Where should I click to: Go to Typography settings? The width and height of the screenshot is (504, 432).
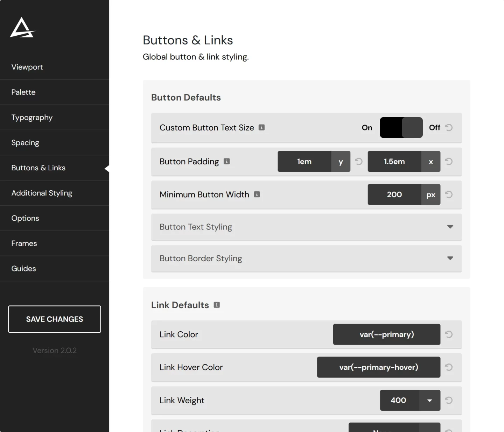tap(55, 117)
